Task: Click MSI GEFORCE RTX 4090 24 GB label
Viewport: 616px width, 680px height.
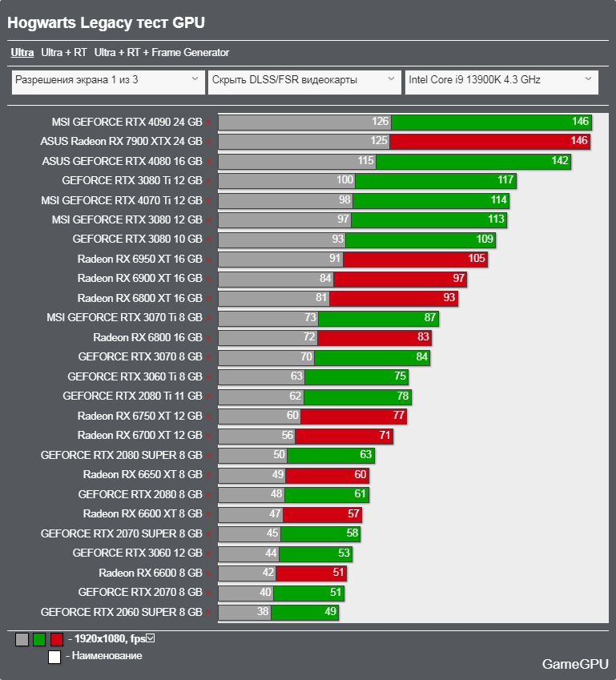Action: tap(127, 123)
